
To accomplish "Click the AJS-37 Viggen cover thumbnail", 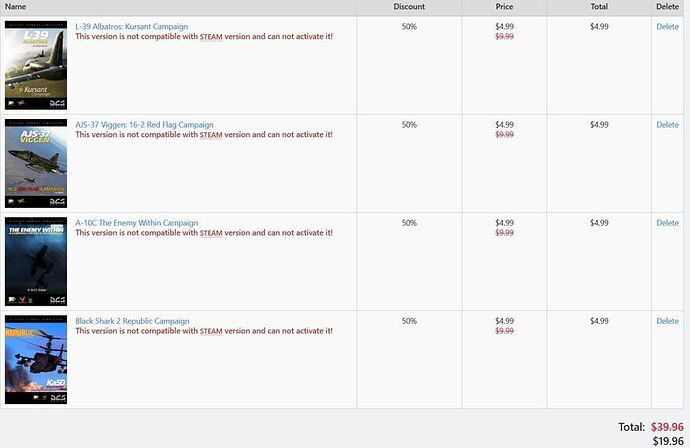I will [36, 163].
